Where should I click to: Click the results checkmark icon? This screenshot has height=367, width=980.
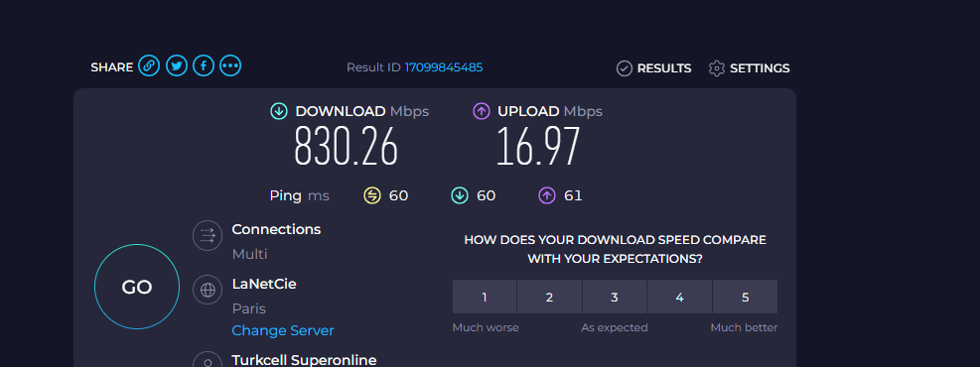625,68
